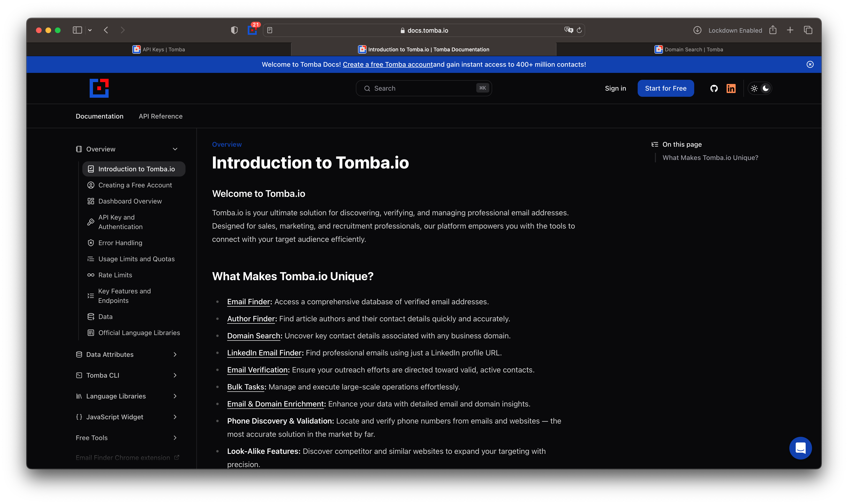This screenshot has width=848, height=504.
Task: Open Official Language Libraries page
Action: 134,333
